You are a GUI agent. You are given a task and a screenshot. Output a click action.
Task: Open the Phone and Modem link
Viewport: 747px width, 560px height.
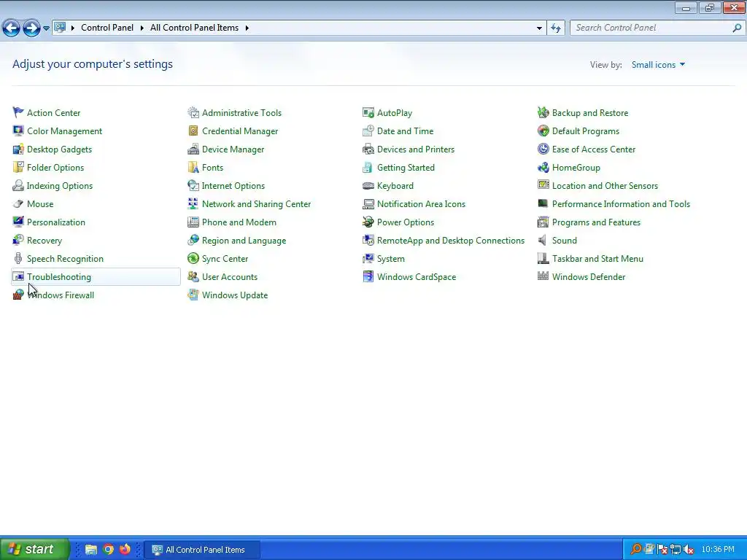coord(239,222)
